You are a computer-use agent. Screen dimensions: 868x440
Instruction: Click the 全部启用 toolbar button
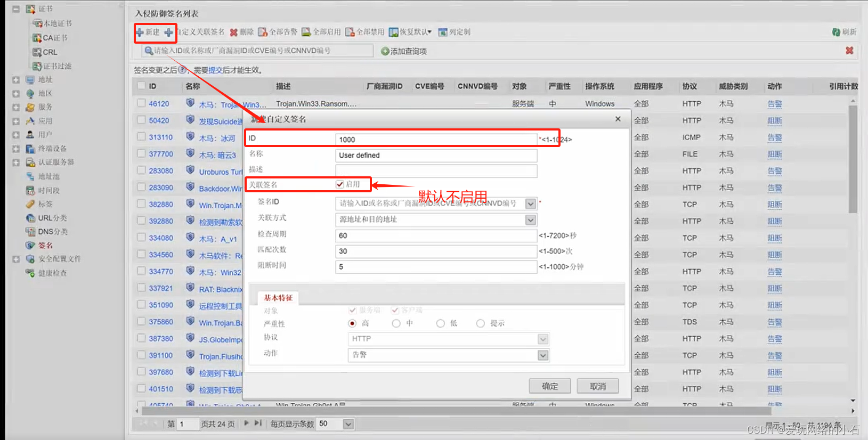click(321, 32)
